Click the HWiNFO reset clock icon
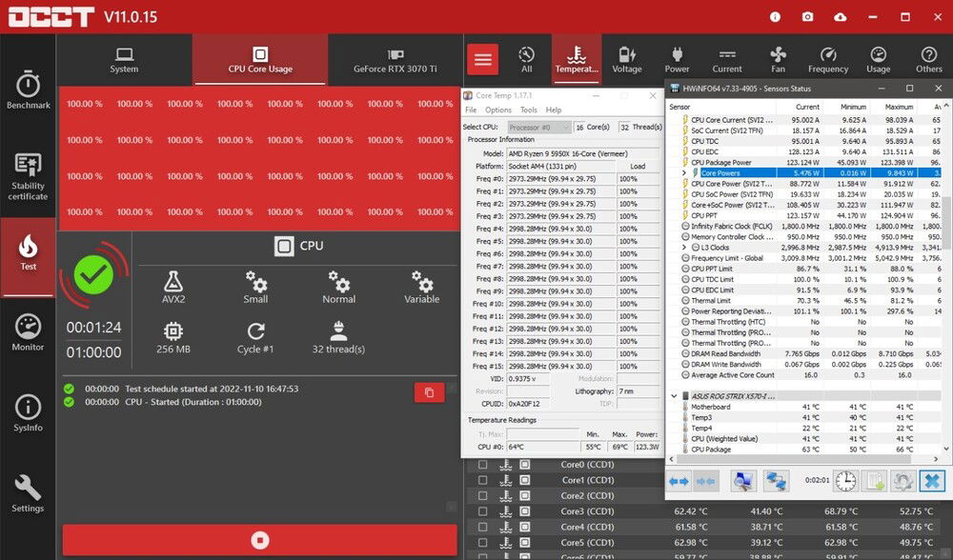953x560 pixels. (845, 482)
